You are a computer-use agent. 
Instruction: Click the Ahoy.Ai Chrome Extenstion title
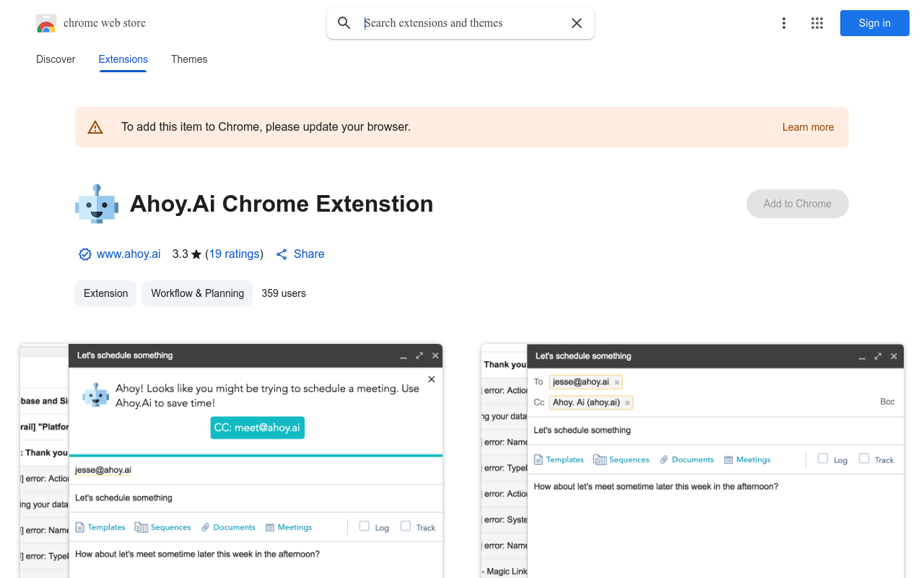pyautogui.click(x=282, y=204)
